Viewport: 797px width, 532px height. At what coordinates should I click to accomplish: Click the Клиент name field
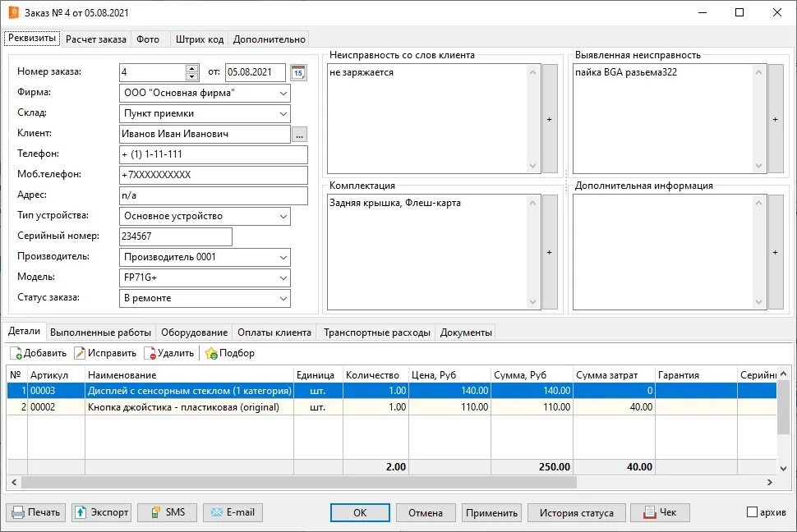(205, 134)
